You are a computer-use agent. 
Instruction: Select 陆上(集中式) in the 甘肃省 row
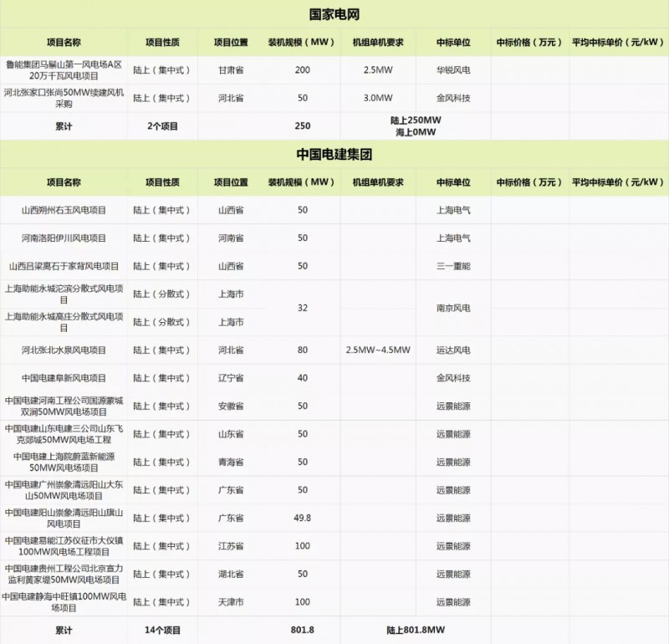click(x=162, y=70)
